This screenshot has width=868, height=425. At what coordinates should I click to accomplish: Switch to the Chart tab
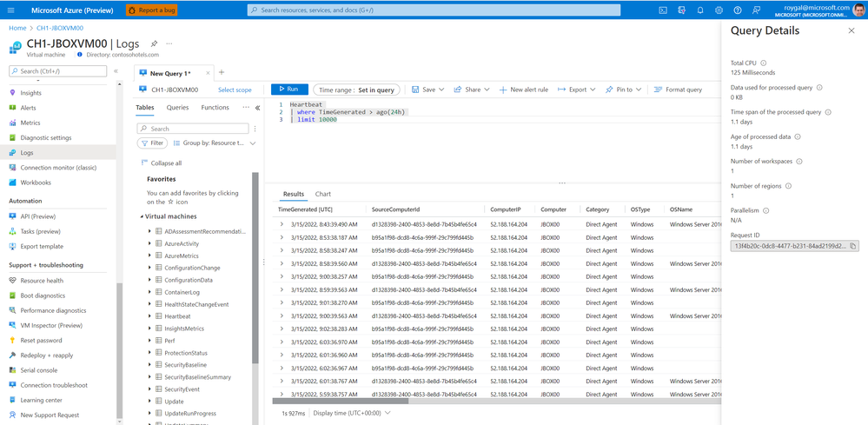click(322, 194)
